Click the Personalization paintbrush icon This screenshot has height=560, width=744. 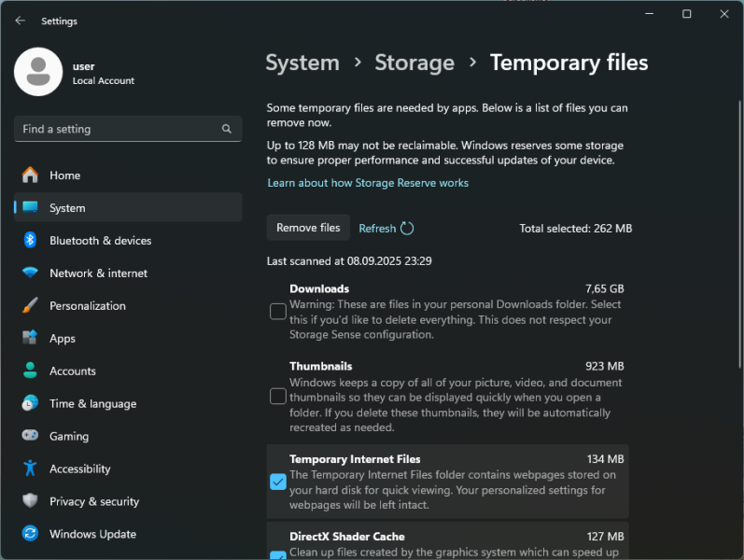point(30,305)
